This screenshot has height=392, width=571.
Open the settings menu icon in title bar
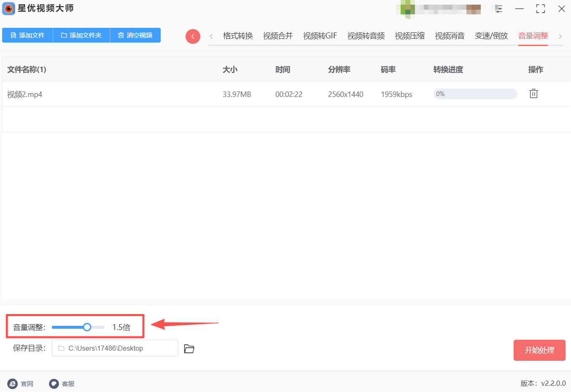(498, 9)
